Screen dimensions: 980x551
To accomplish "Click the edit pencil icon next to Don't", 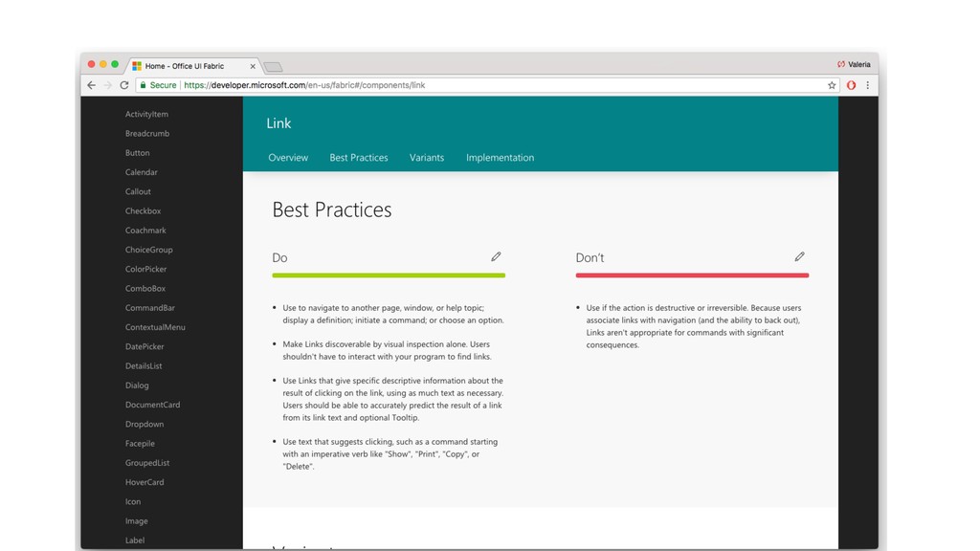I will pos(799,256).
